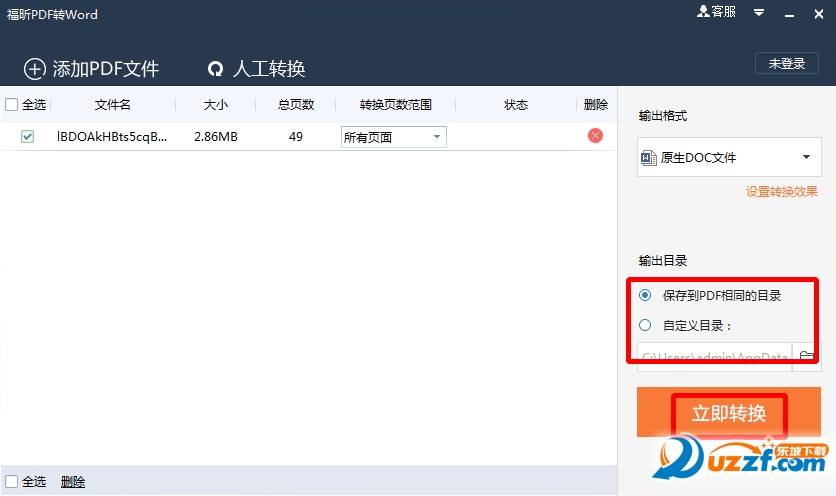Open the 设置转换效果 link
Screen dimensions: 836x496
(x=781, y=192)
